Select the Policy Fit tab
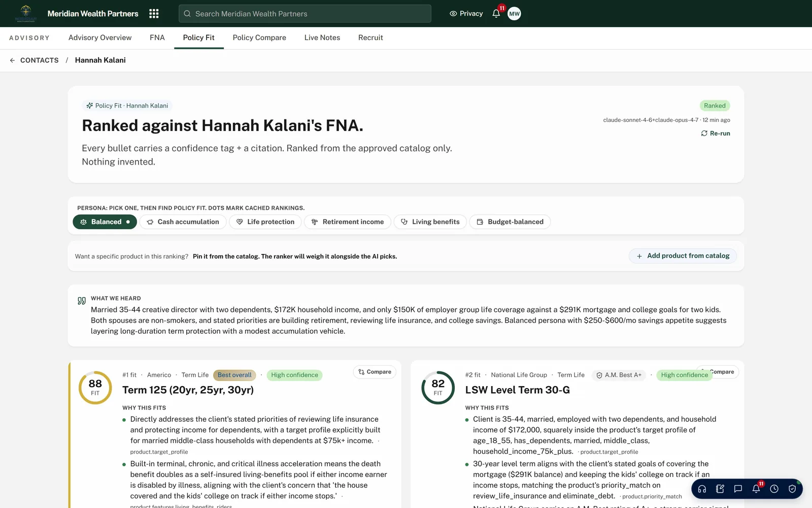Screen dimensions: 812x508 pyautogui.click(x=199, y=38)
